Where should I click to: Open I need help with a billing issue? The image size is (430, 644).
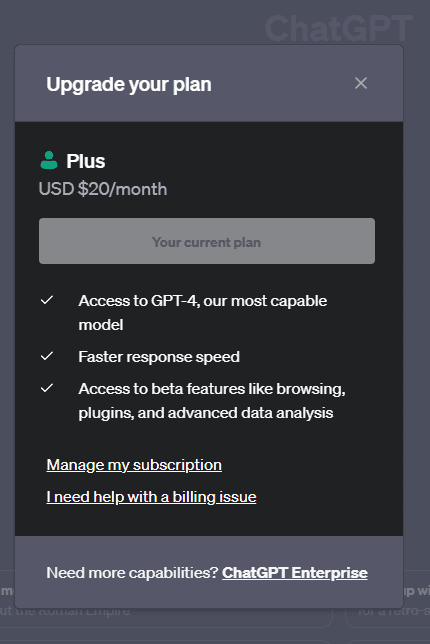coord(152,497)
